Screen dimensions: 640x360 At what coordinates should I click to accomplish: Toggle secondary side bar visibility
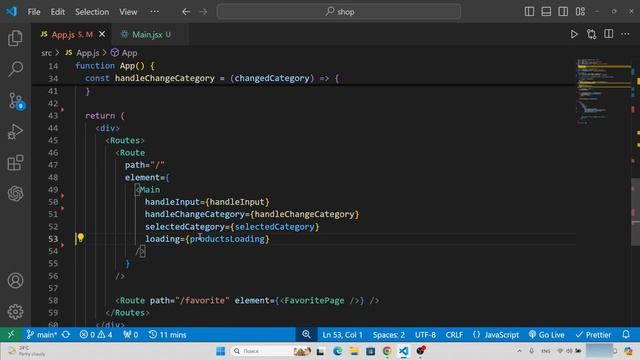563,11
